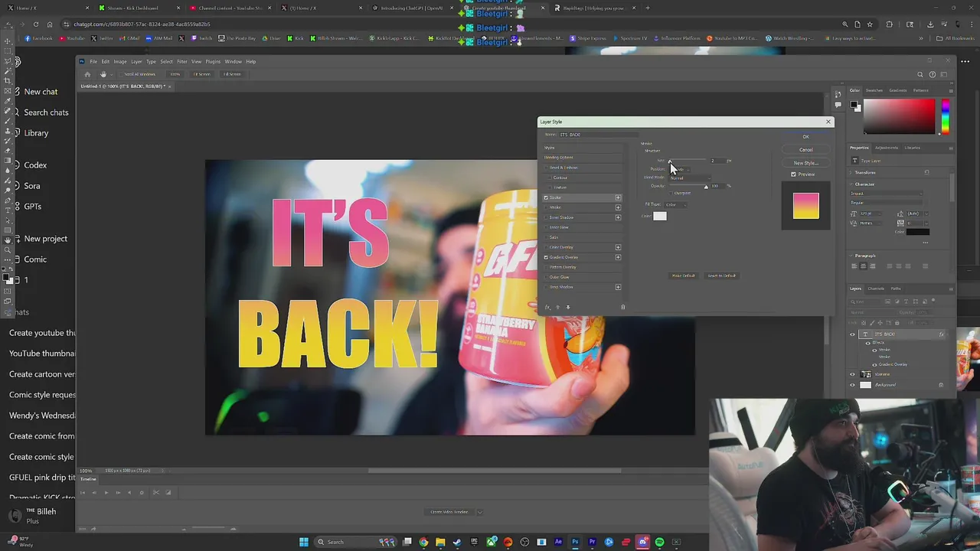Open the Filter menu in Photoshop

(182, 61)
